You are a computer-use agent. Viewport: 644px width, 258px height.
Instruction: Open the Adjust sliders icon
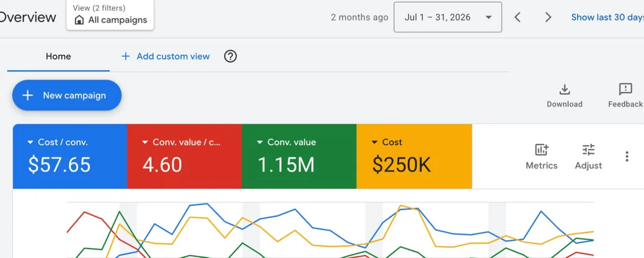point(589,150)
